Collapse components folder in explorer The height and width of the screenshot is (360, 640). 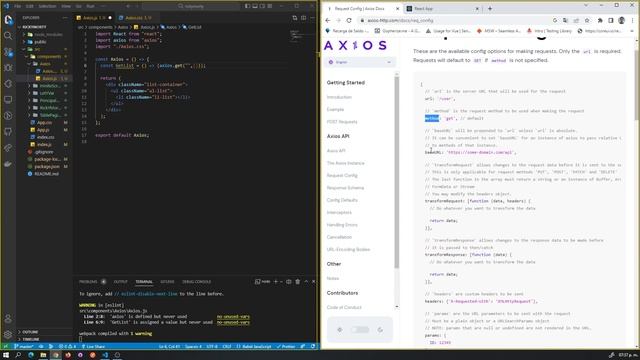44,56
